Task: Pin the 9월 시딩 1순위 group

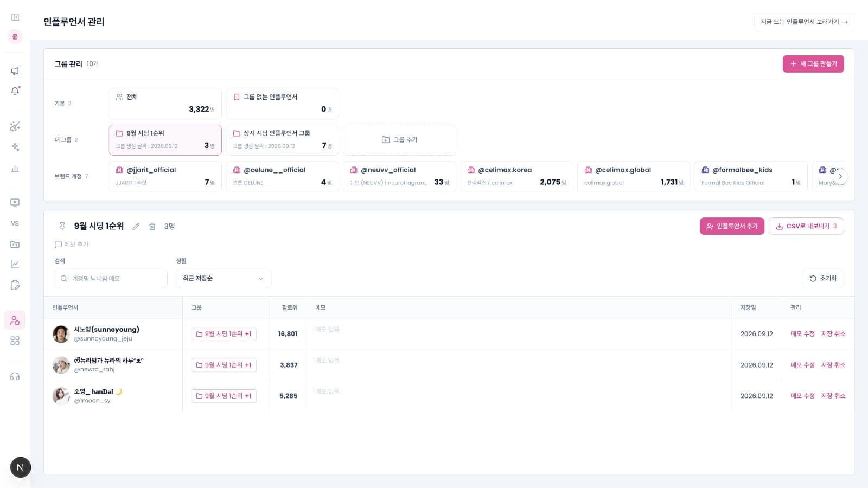Action: tap(62, 226)
